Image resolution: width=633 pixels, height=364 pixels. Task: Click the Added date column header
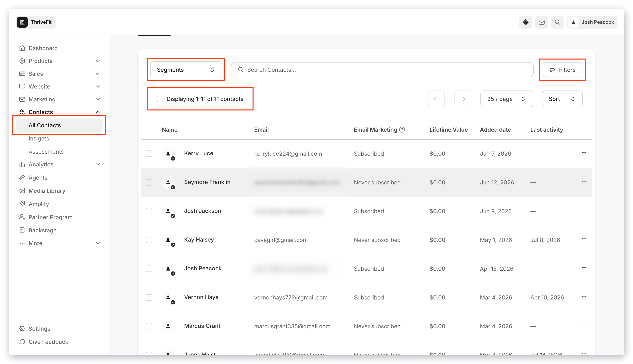495,129
